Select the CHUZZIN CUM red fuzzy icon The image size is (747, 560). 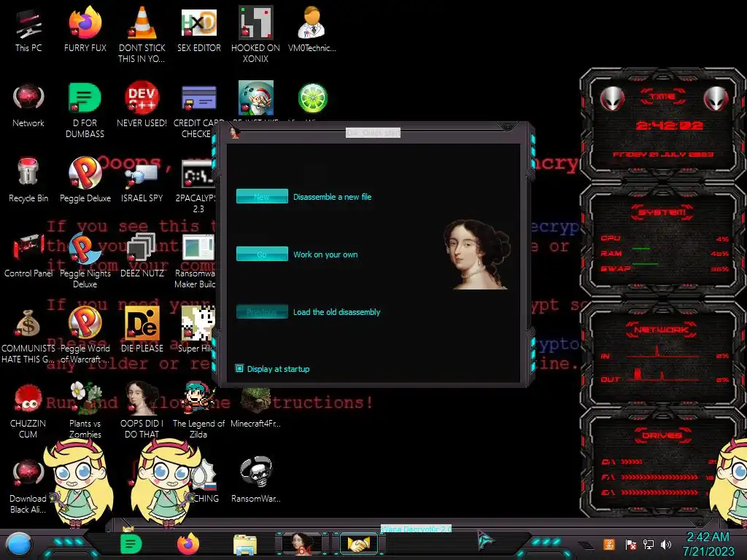point(28,411)
